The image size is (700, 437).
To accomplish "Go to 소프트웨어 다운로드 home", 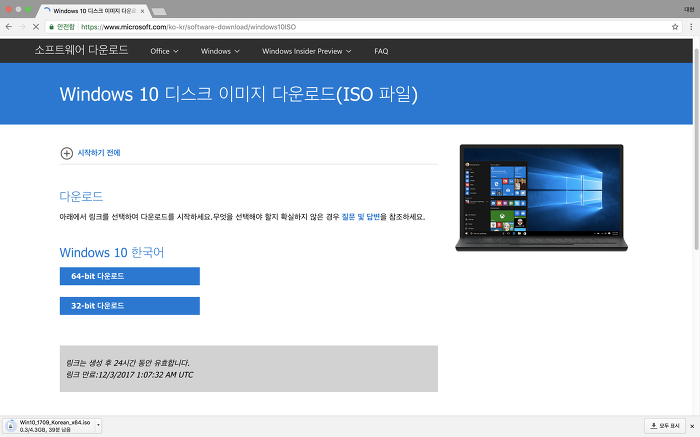I will 81,50.
